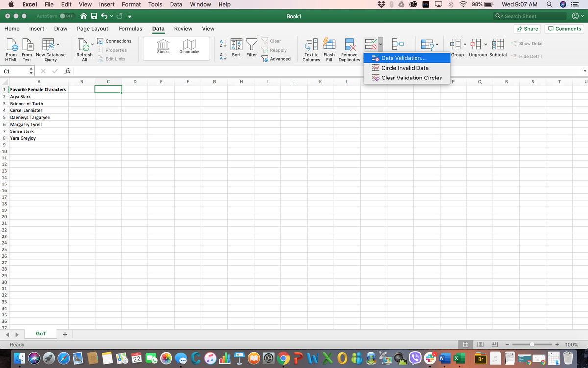Image resolution: width=588 pixels, height=368 pixels.
Task: Click Refresh All
Action: click(84, 49)
